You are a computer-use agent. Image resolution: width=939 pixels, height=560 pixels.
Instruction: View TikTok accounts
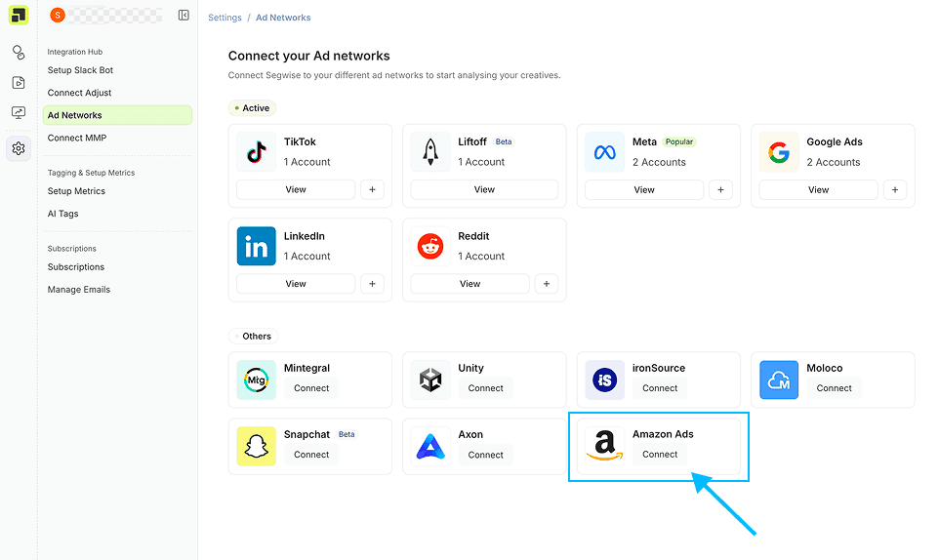(x=296, y=189)
